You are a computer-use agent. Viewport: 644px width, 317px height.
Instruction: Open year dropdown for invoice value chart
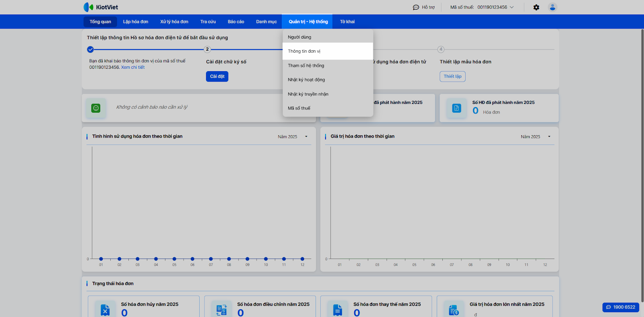tap(549, 137)
